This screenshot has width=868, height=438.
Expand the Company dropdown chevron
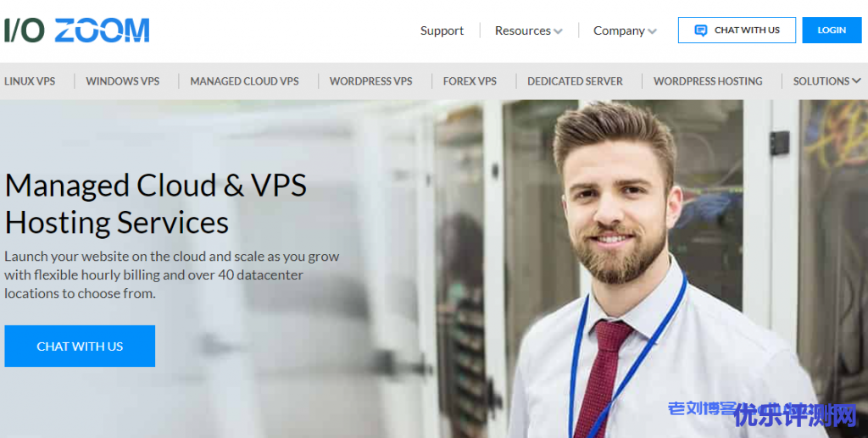point(652,31)
